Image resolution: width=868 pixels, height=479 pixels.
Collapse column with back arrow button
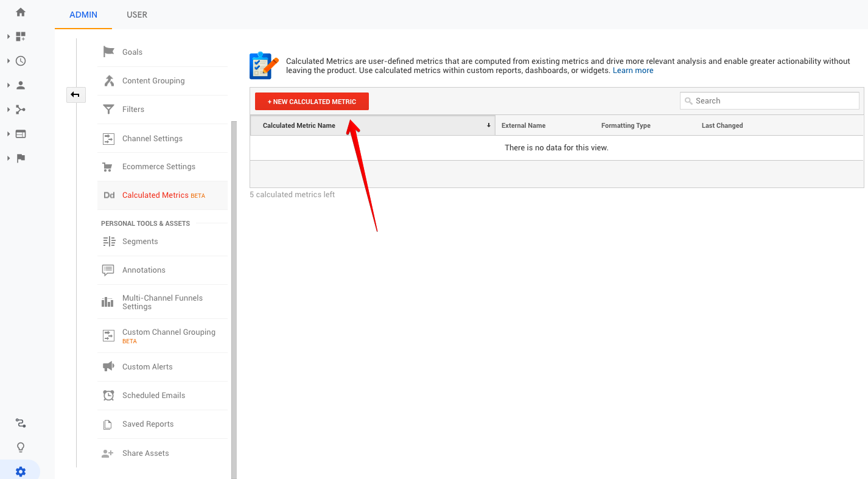(75, 94)
